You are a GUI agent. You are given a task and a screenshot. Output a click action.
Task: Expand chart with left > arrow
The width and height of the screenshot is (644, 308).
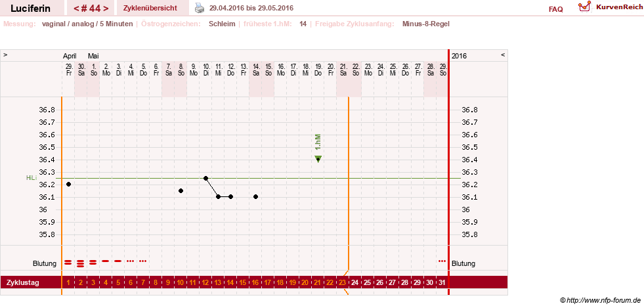[x=5, y=55]
